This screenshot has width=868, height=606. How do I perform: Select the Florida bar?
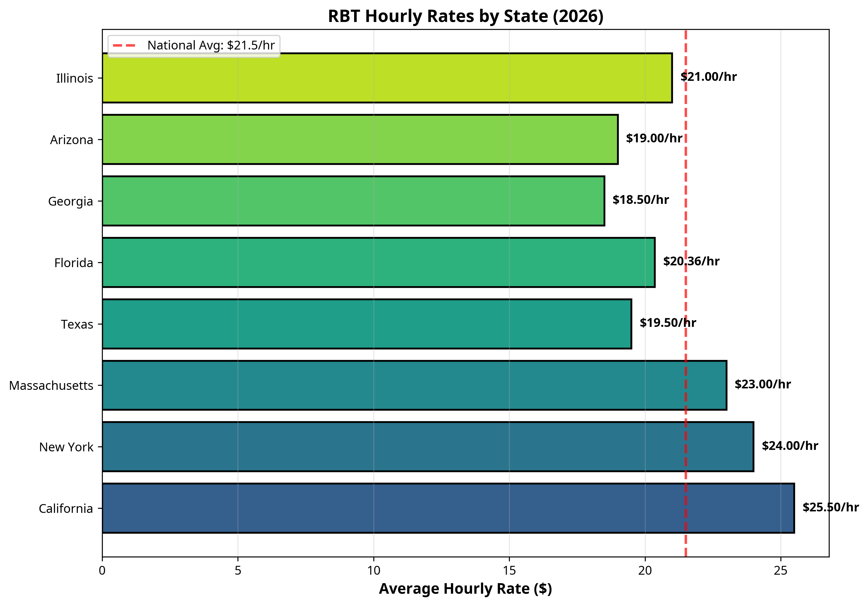tap(378, 262)
